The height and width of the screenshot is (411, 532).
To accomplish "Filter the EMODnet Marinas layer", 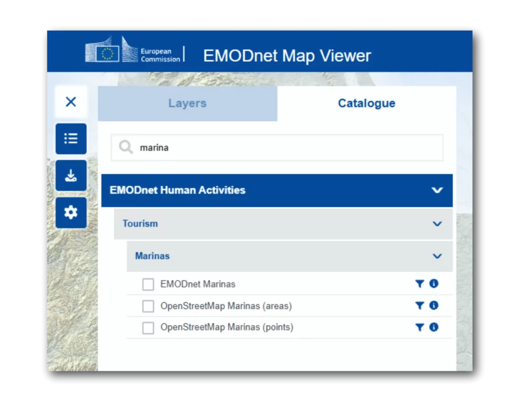I will point(419,283).
